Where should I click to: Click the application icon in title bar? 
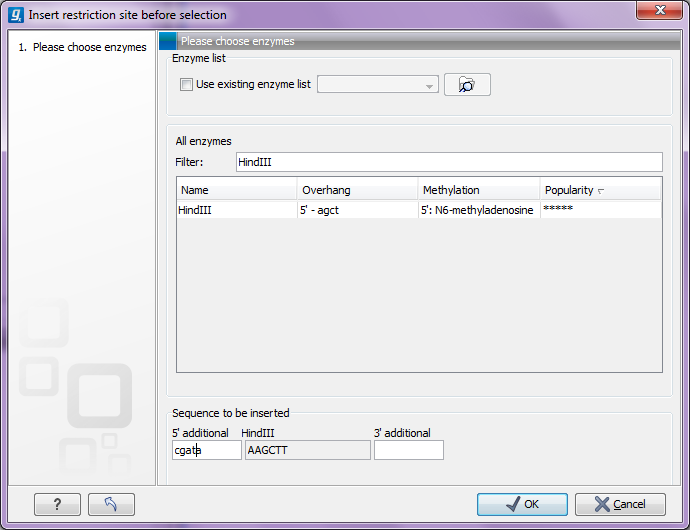pyautogui.click(x=16, y=15)
